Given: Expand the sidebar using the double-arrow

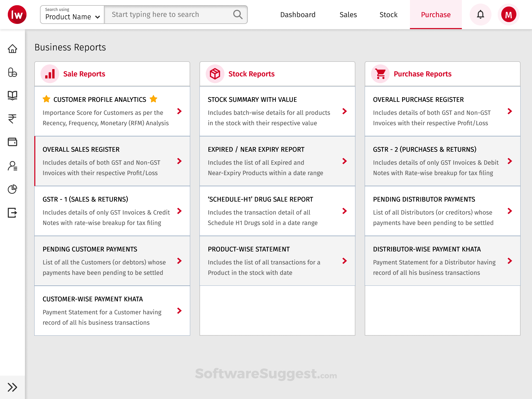Looking at the screenshot, I should (x=12, y=387).
